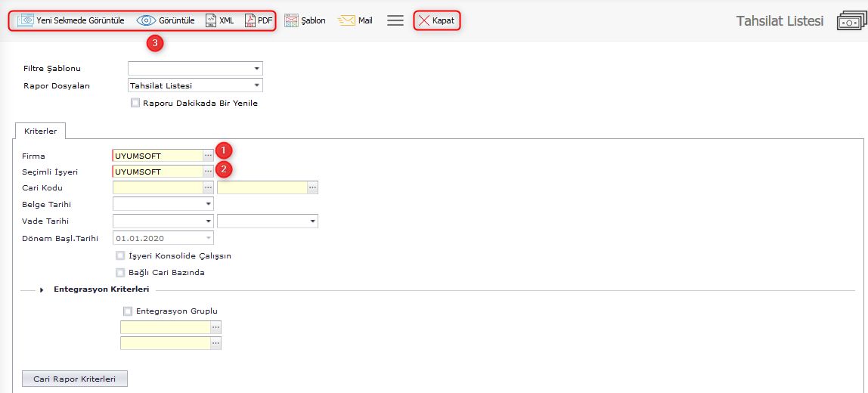The height and width of the screenshot is (393, 868).
Task: Toggle İşyeri Konsolide Çalışsın checkbox
Action: click(120, 256)
